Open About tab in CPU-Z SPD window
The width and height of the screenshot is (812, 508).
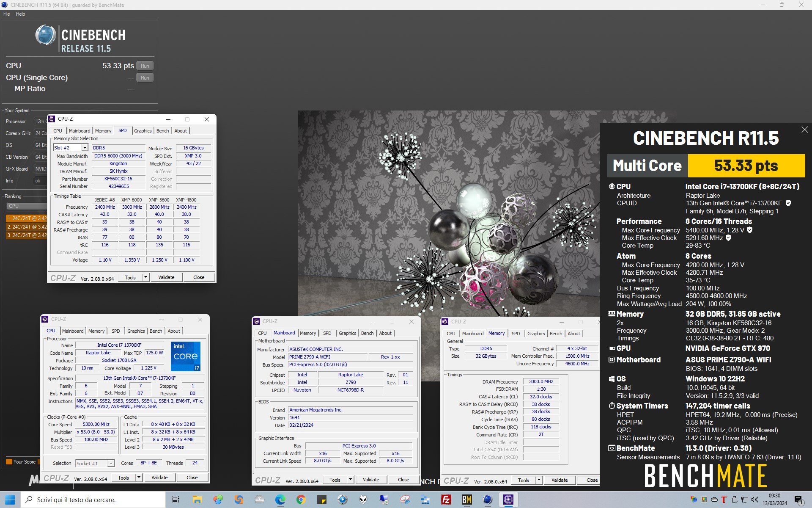coord(181,131)
